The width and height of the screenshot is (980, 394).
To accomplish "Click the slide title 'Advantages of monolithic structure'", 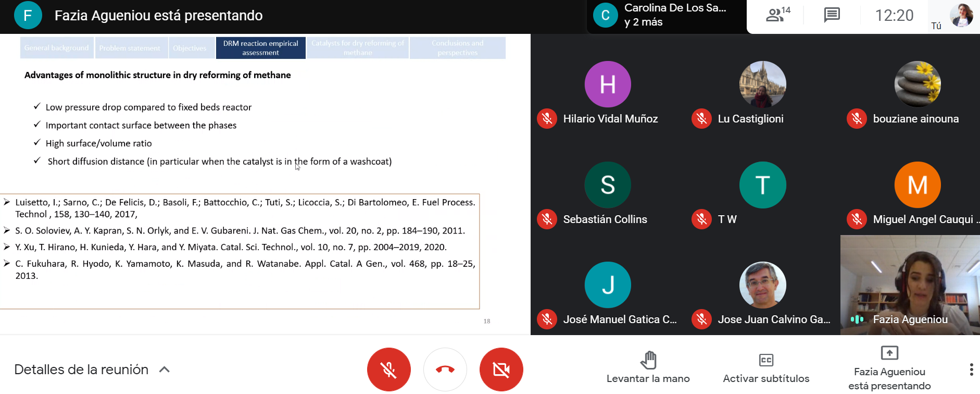I will click(x=157, y=75).
